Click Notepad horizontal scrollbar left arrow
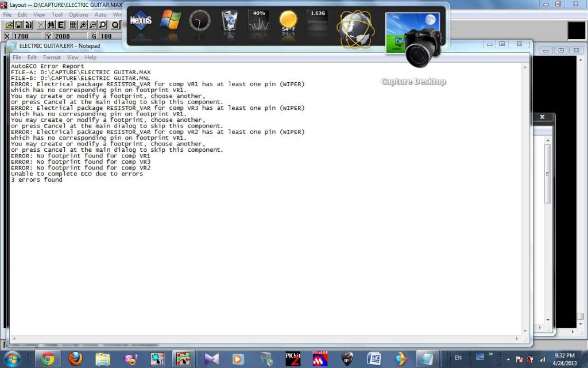 click(14, 338)
